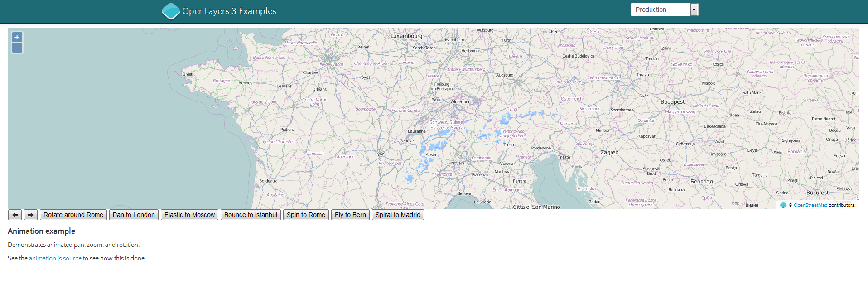868x284 pixels.
Task: Click Rotate around Rome button
Action: click(73, 215)
